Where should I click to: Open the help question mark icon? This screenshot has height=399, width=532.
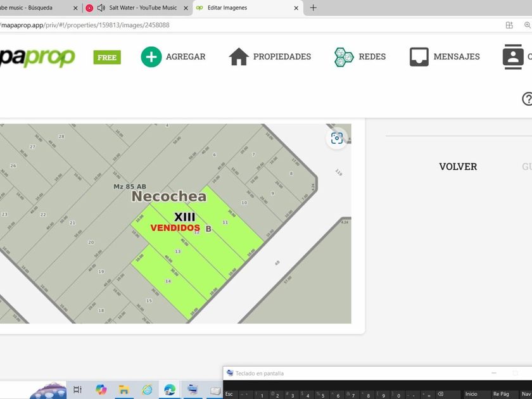click(527, 99)
